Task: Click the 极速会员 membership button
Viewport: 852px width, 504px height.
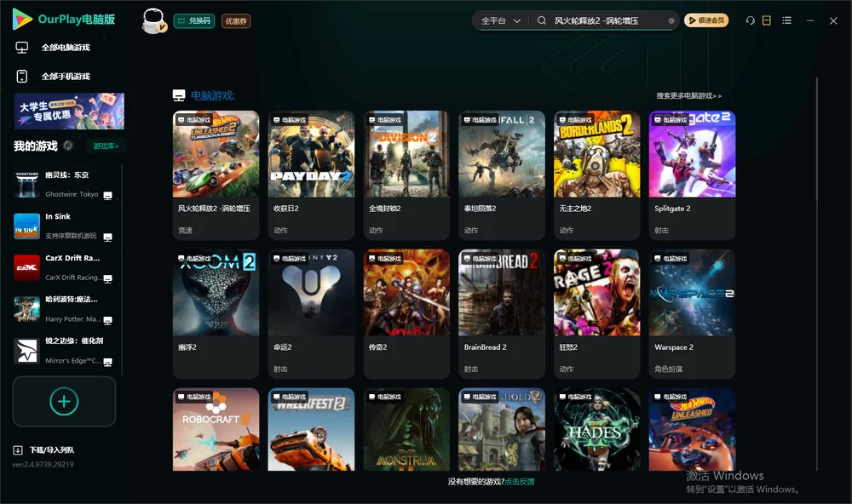Action: (x=706, y=20)
